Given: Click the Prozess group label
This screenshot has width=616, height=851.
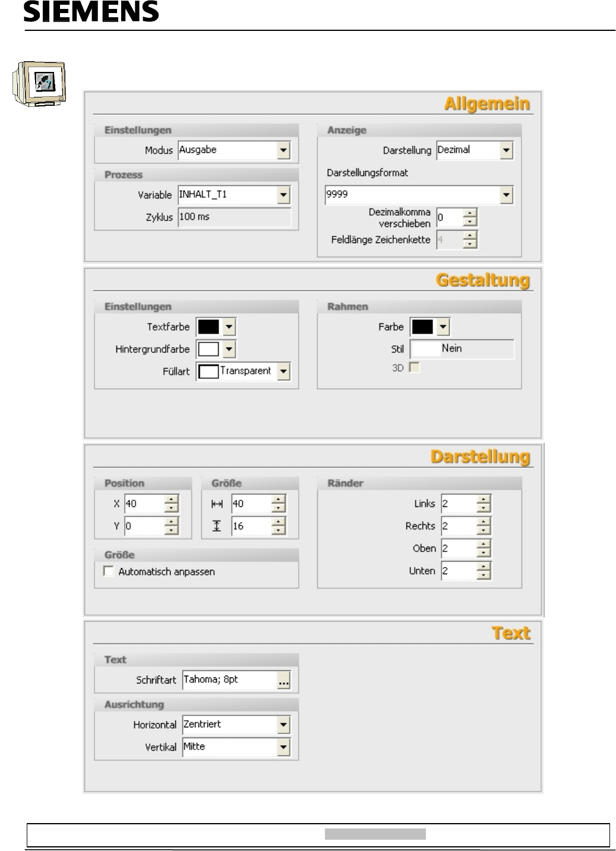Looking at the screenshot, I should pos(124,175).
